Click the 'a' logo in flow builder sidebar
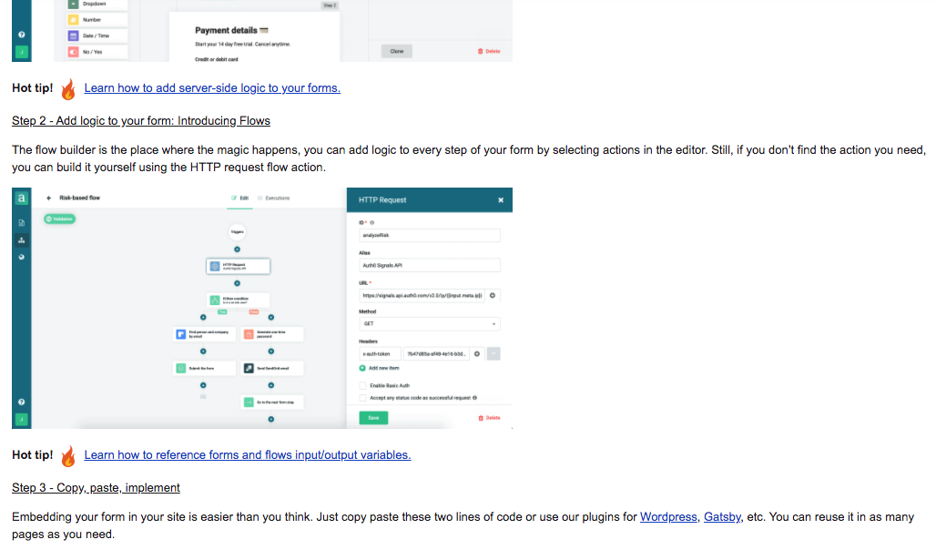 coord(22,199)
